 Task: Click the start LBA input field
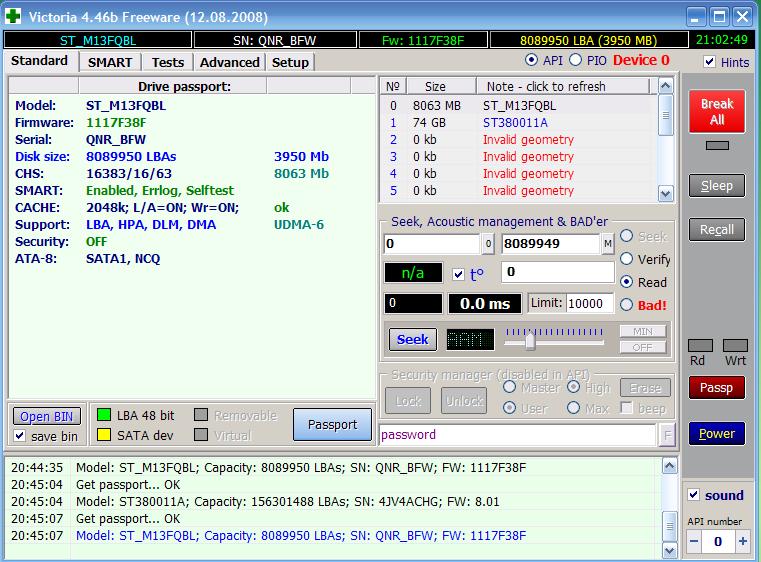(x=432, y=244)
